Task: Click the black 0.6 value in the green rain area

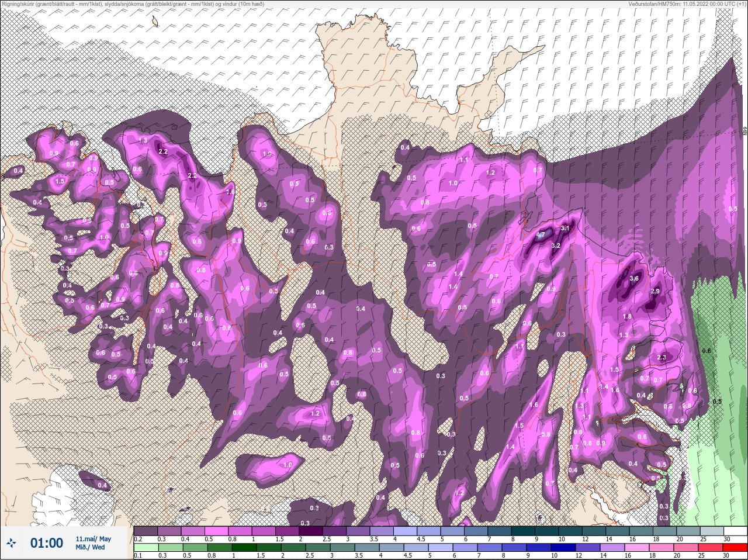Action: [706, 351]
